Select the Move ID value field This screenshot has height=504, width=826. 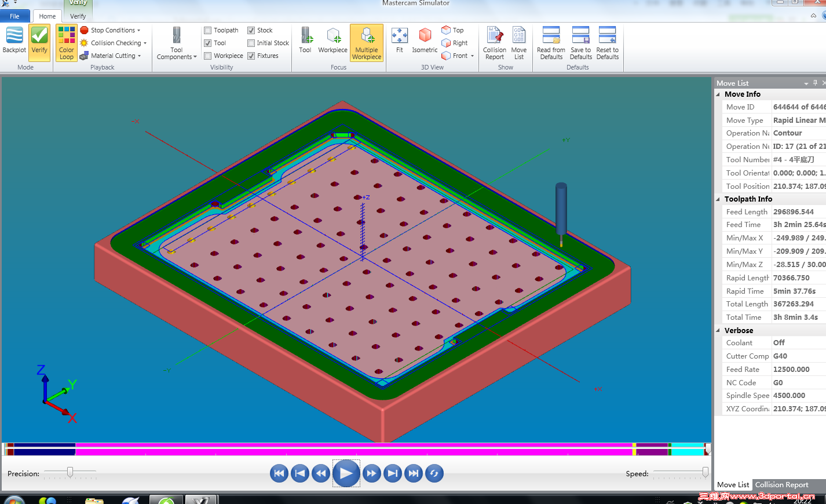click(x=799, y=107)
